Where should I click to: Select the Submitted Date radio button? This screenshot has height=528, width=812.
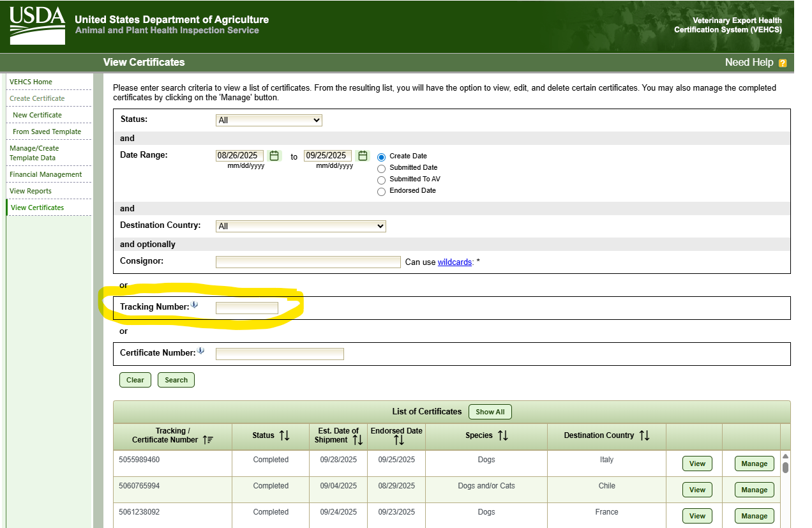click(x=382, y=169)
